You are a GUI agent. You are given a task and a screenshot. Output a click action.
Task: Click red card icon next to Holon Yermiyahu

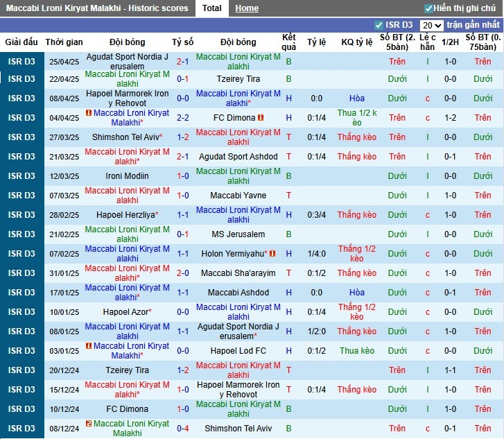pyautogui.click(x=272, y=254)
